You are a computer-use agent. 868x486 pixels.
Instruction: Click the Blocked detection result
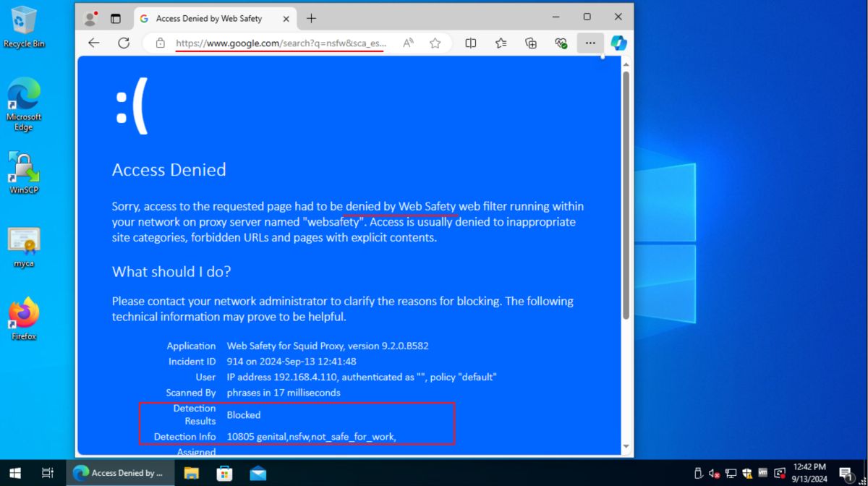(244, 415)
